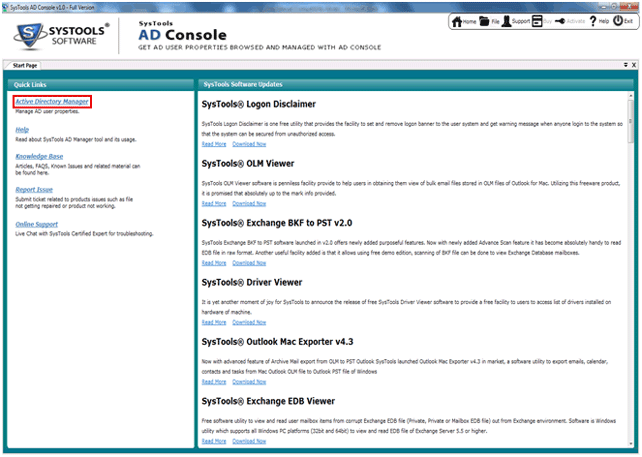Open the Knowledge Base quick link
642x457 pixels.
pos(39,156)
